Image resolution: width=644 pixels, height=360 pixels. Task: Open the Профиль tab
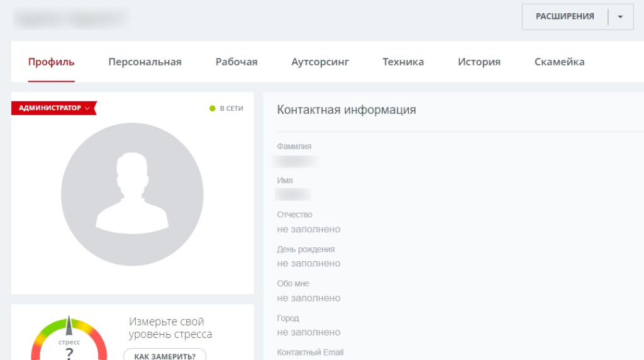52,62
